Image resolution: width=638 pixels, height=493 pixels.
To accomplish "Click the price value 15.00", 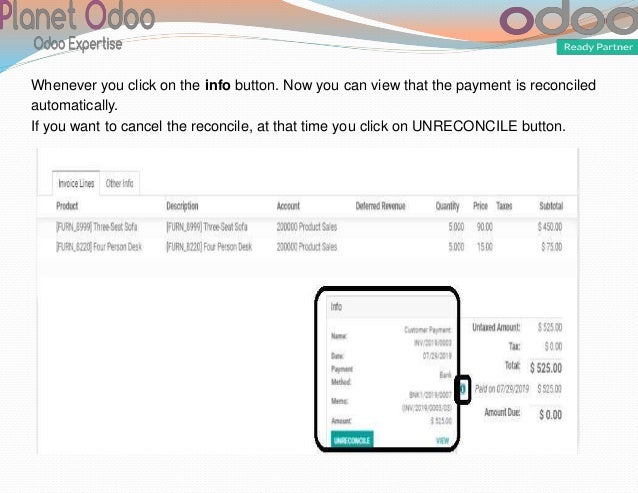I will (x=485, y=247).
